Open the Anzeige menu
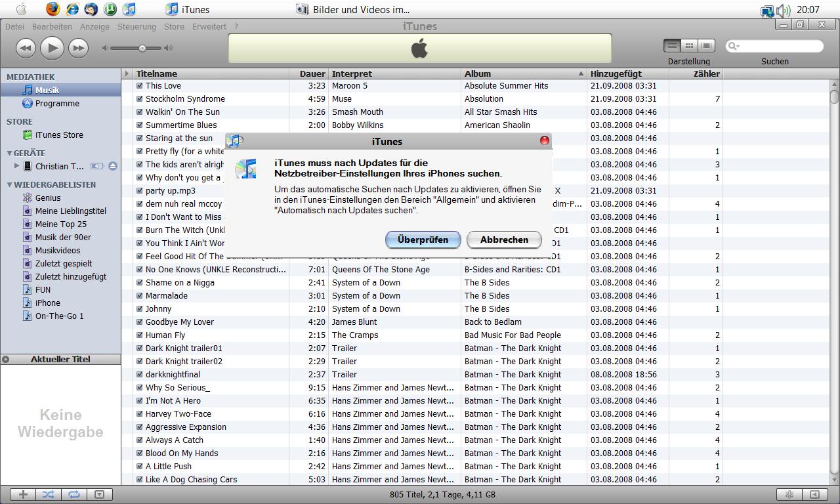Viewport: 840px width, 504px height. 94,27
